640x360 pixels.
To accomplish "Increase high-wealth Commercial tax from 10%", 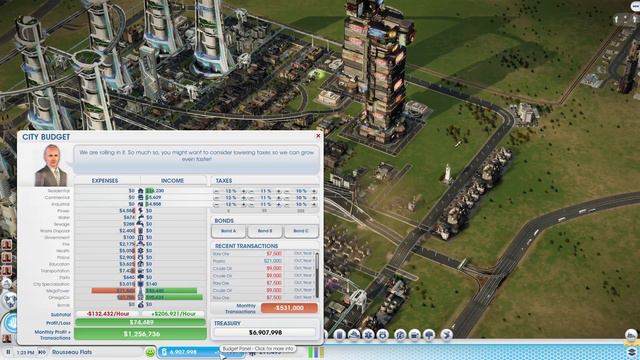I will point(314,198).
